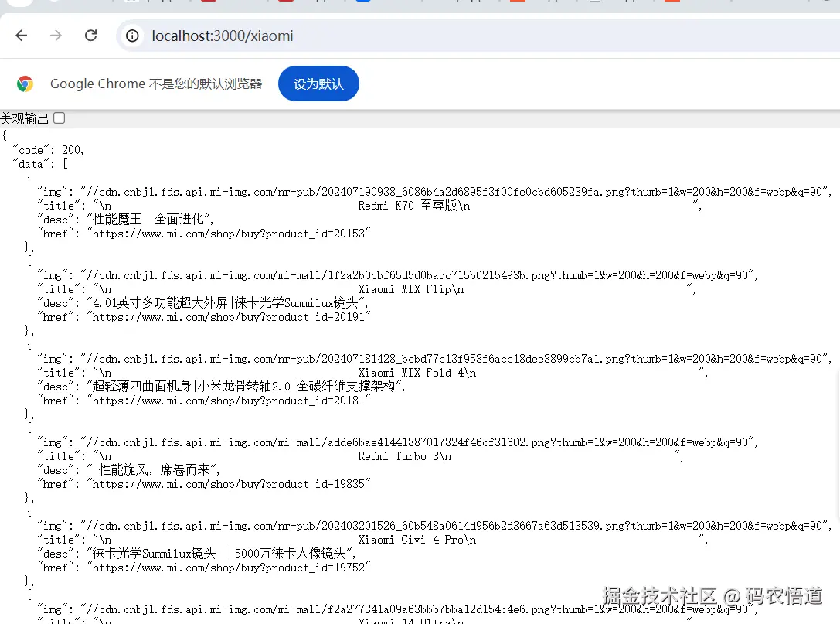Image resolution: width=840 pixels, height=624 pixels.
Task: Click desc text 性能旋风，席卷而来
Action: tap(153, 470)
